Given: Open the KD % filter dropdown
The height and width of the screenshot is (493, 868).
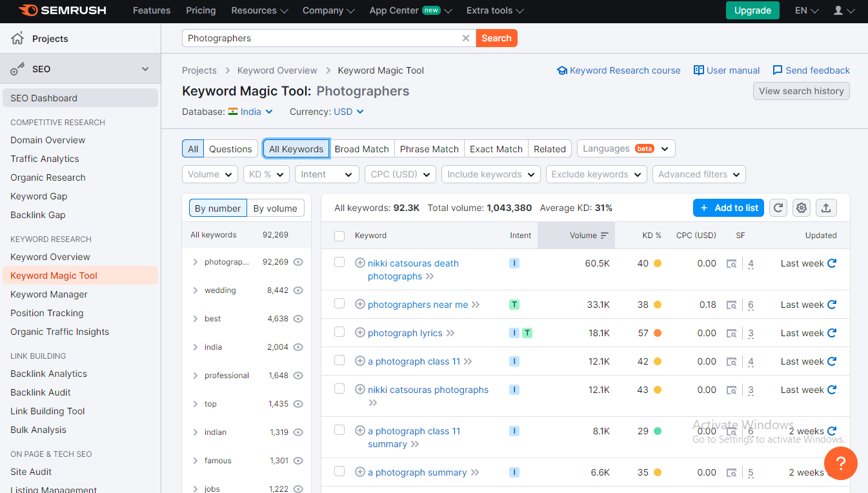Looking at the screenshot, I should pos(267,174).
